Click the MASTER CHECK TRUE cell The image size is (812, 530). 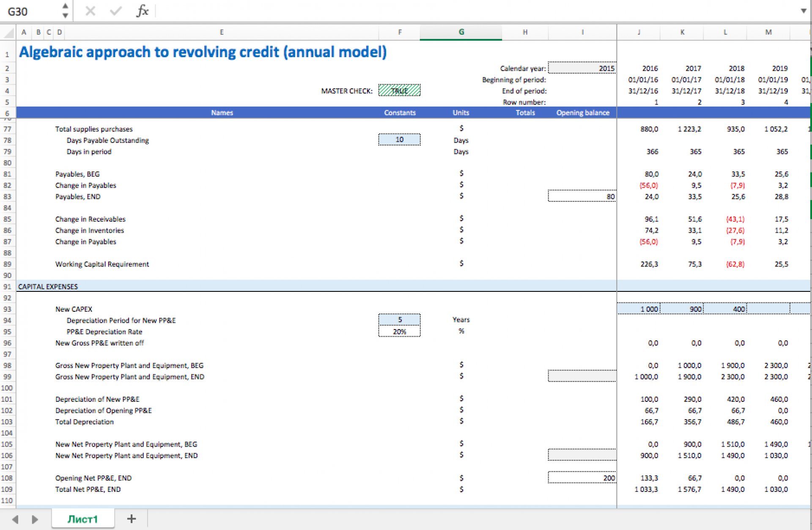399,91
